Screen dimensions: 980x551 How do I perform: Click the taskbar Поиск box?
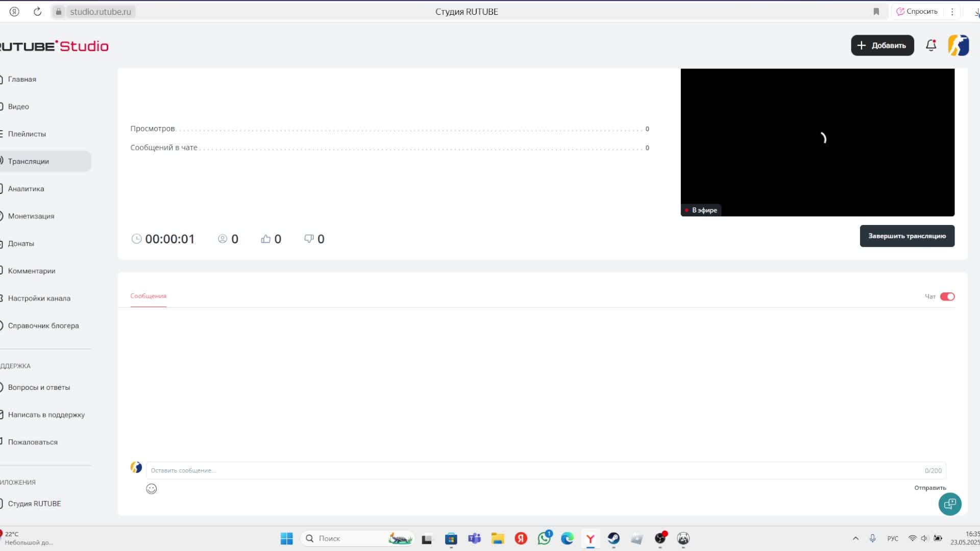click(357, 538)
